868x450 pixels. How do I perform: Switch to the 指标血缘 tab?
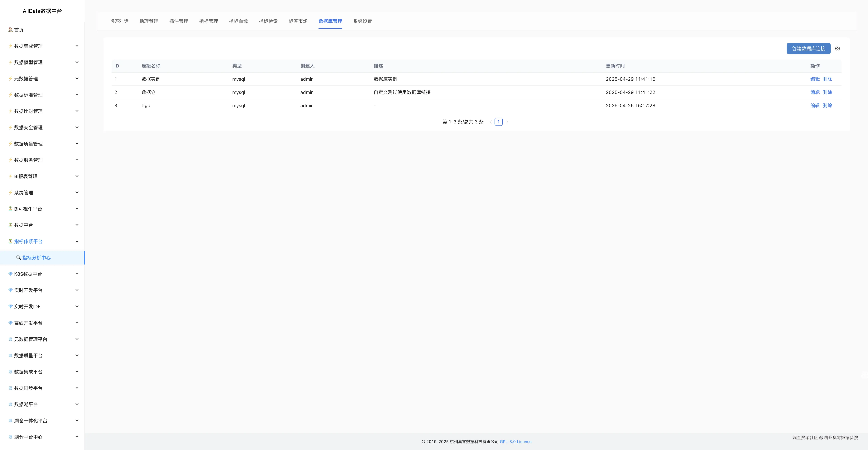pos(238,21)
